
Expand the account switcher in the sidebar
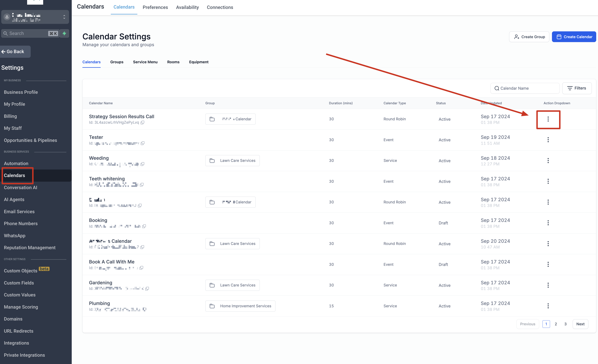(x=64, y=17)
